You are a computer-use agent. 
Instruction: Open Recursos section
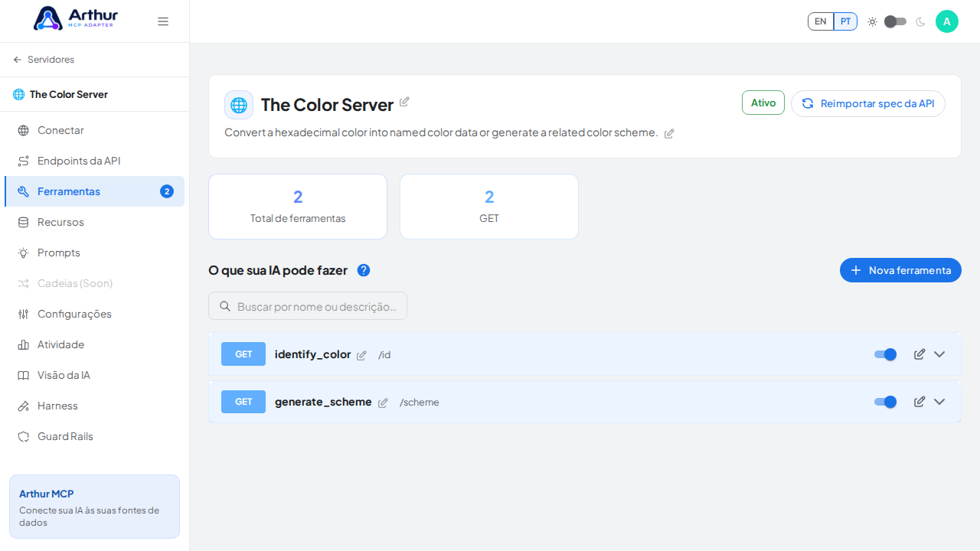point(94,222)
